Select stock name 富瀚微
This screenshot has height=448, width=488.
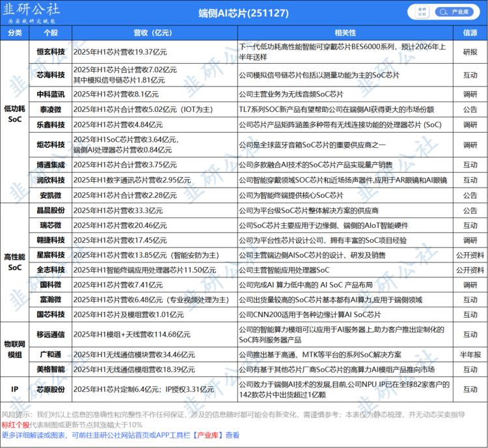click(x=51, y=300)
